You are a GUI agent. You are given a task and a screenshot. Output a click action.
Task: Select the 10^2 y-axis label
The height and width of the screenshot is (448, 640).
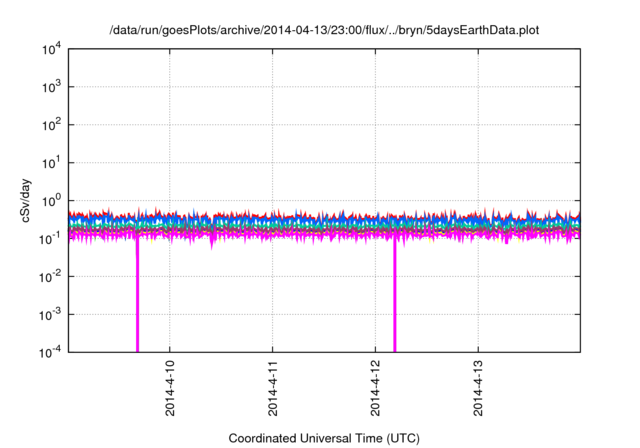[52, 125]
